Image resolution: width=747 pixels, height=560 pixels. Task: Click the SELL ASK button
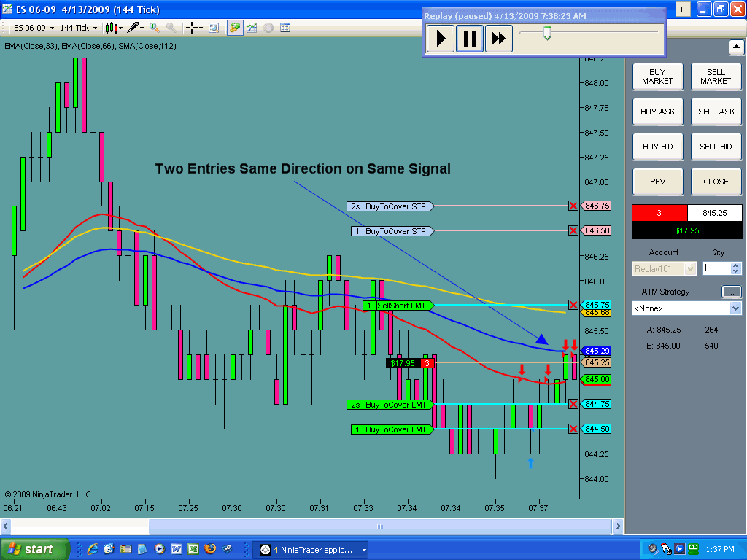[716, 112]
